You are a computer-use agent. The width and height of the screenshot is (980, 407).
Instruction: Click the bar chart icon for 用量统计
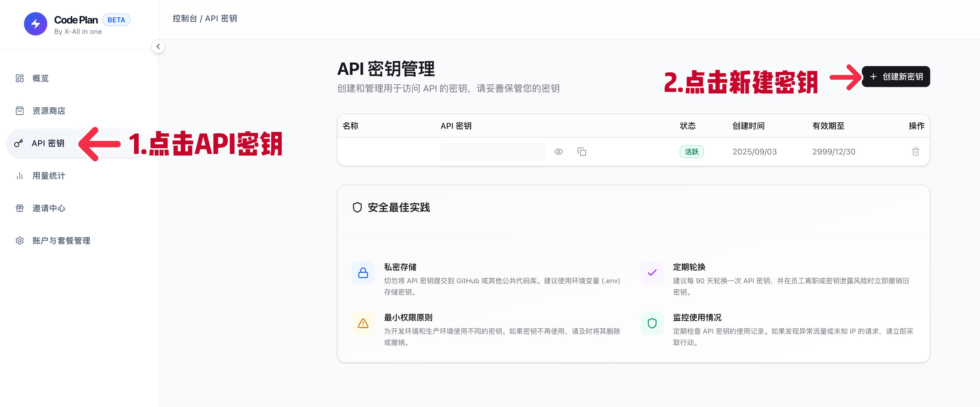19,176
